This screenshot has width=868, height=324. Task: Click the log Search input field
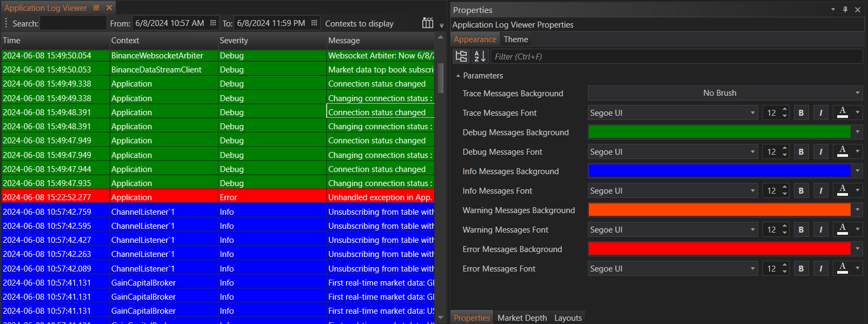73,23
